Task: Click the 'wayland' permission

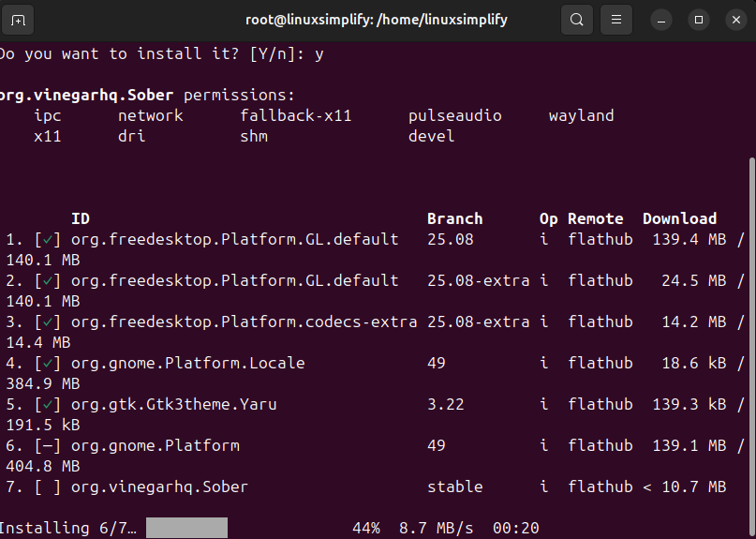Action: click(x=581, y=116)
